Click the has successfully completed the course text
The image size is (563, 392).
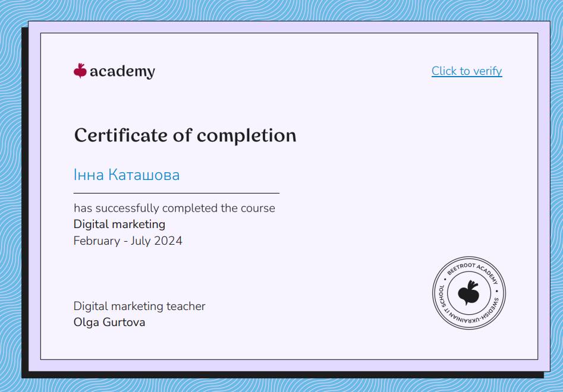tap(174, 208)
